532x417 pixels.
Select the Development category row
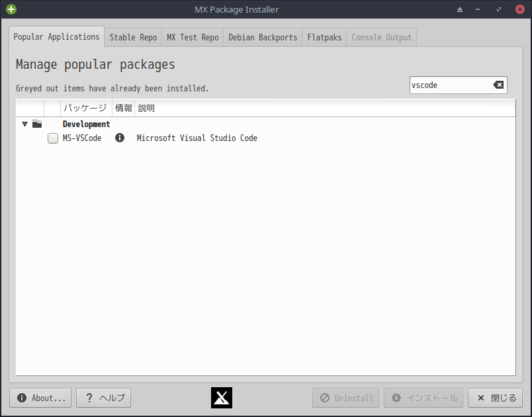coord(265,124)
